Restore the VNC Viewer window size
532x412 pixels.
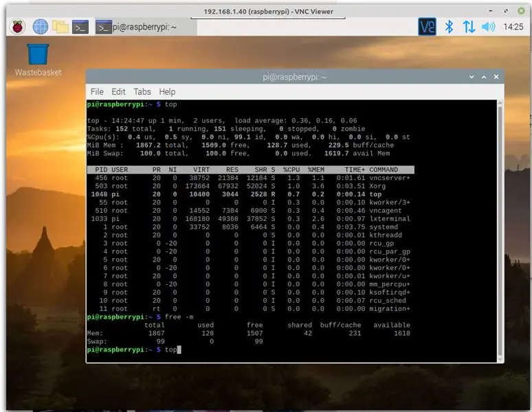[x=506, y=11]
